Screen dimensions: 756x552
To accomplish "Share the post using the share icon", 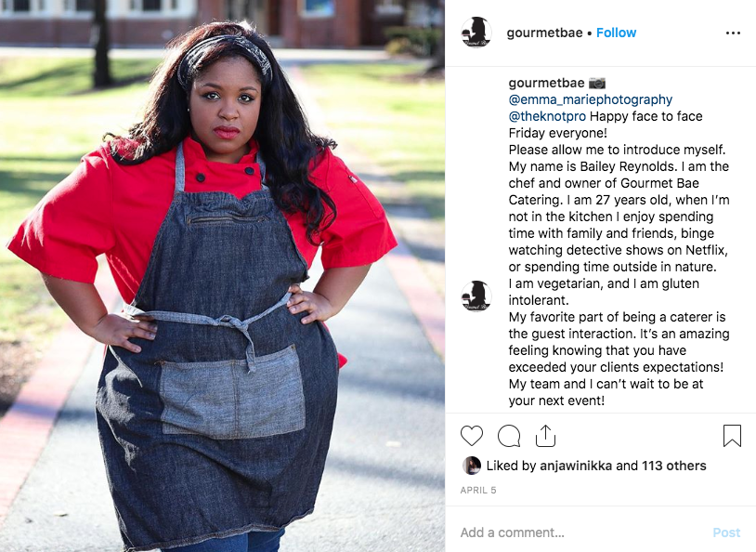I will [x=545, y=436].
